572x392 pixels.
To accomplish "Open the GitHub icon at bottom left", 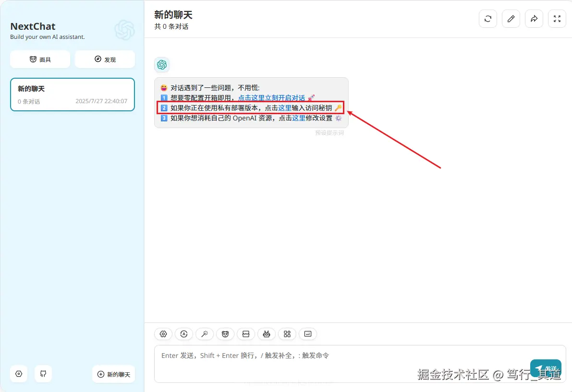I will point(43,374).
